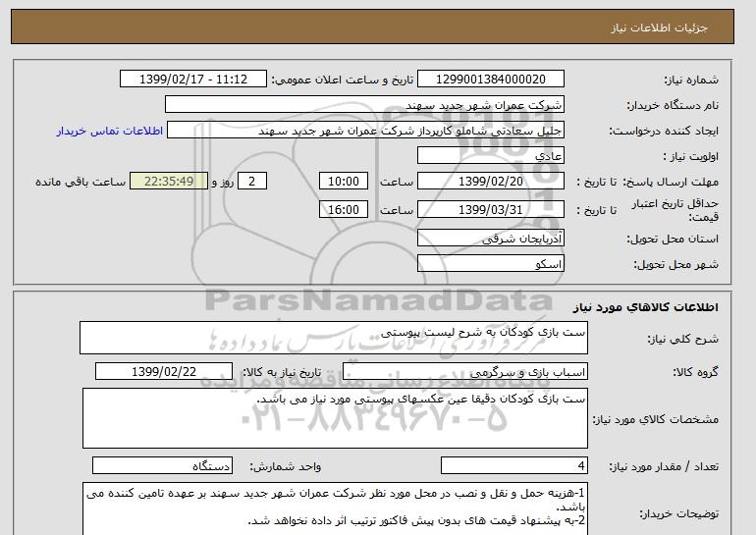Click the label 'مشخصات کالای مورد نیاز:'

pyautogui.click(x=655, y=419)
